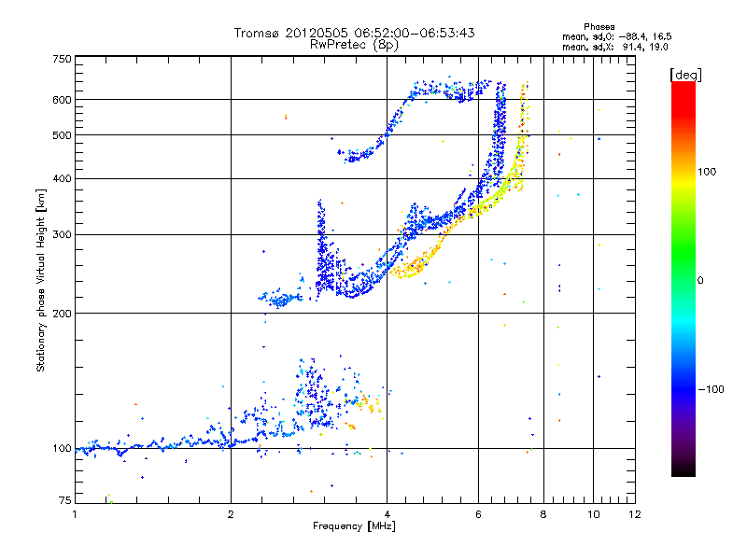
Task: Click the x-axis tick label '8'
Action: tap(543, 514)
